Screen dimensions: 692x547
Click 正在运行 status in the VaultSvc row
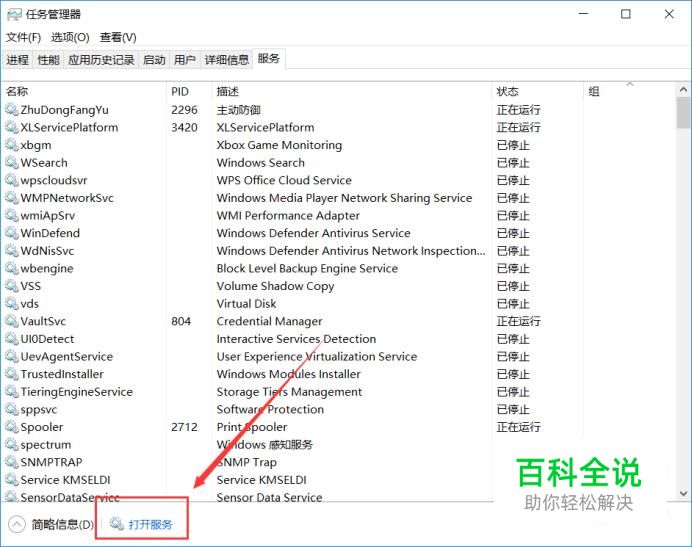(519, 321)
